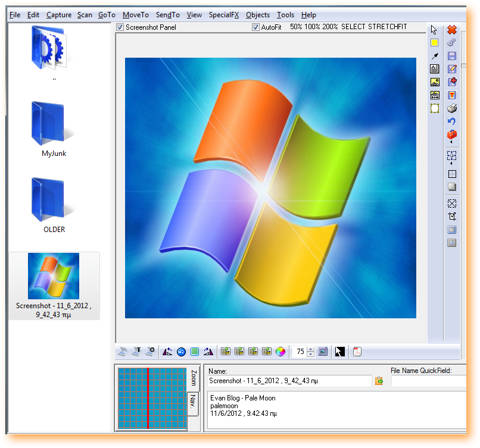The height and width of the screenshot is (448, 480).
Task: Open the File menu
Action: 15,15
